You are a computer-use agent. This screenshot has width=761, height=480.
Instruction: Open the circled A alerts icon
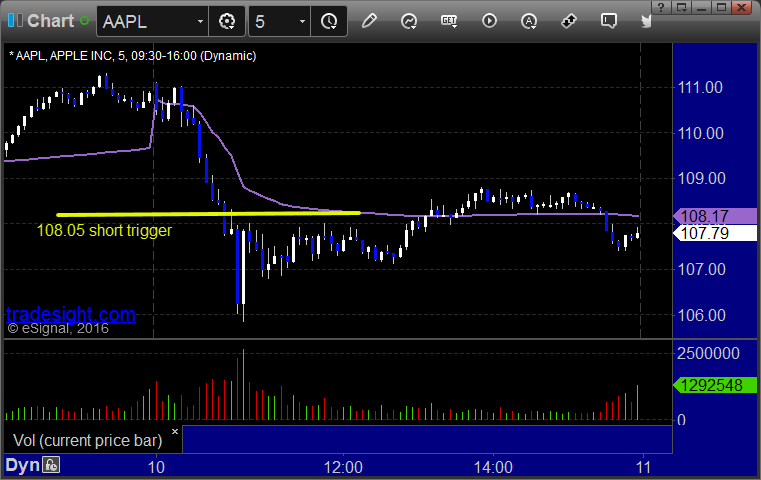[x=529, y=21]
